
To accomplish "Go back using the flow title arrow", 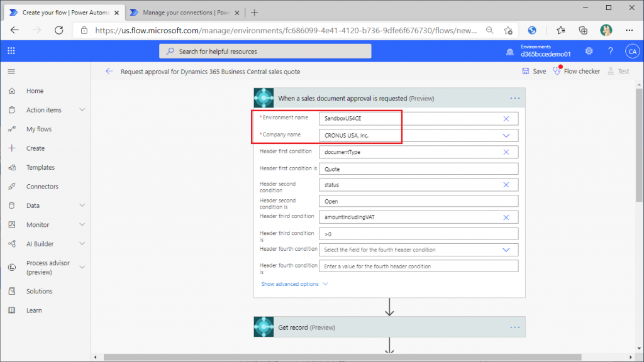I will click(109, 72).
